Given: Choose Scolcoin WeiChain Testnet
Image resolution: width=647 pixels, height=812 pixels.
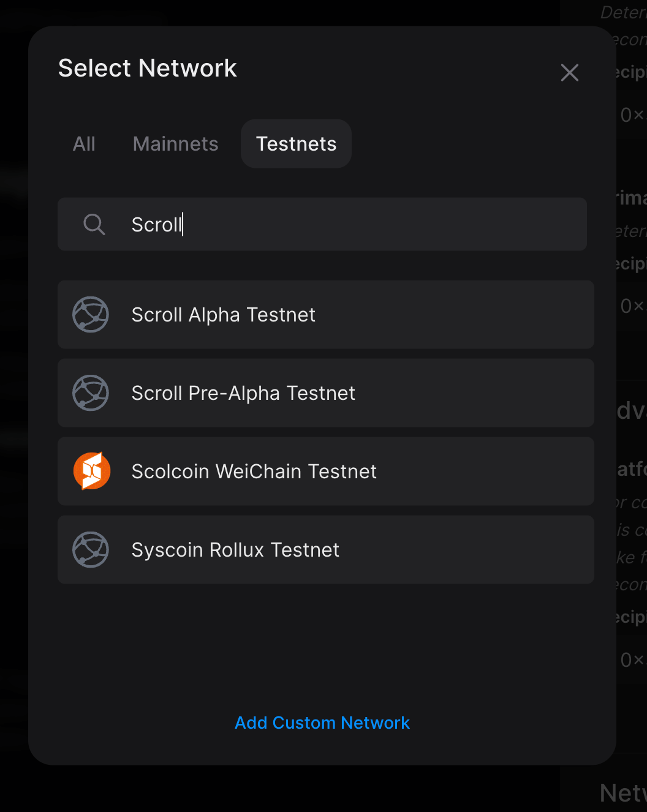Looking at the screenshot, I should 325,471.
